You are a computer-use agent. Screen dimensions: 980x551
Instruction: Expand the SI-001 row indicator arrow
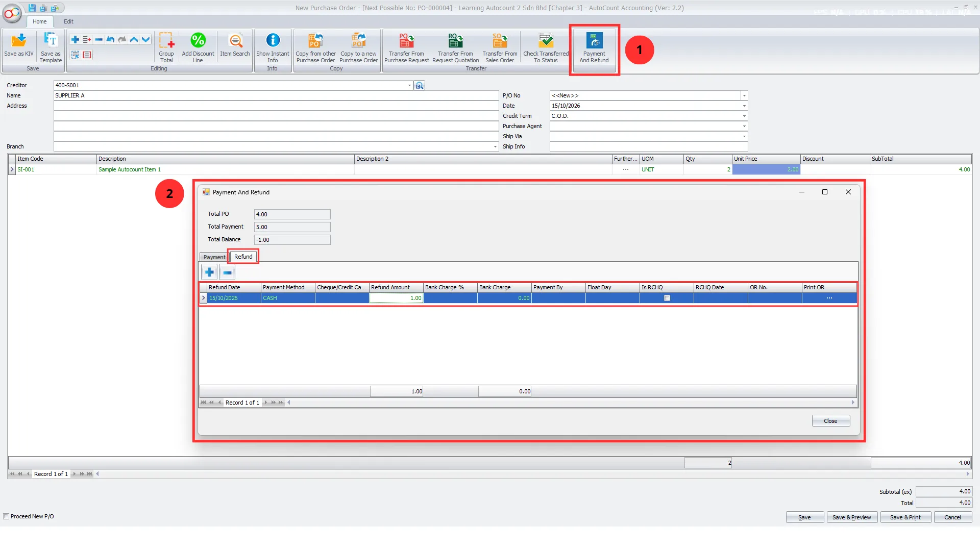[x=12, y=169]
